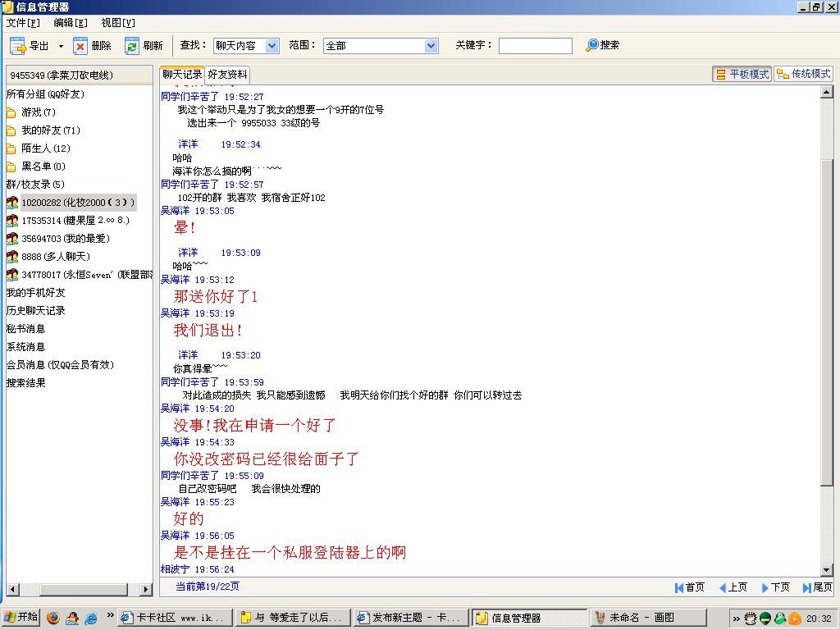
Task: Go to previous page (上页)
Action: [x=733, y=587]
